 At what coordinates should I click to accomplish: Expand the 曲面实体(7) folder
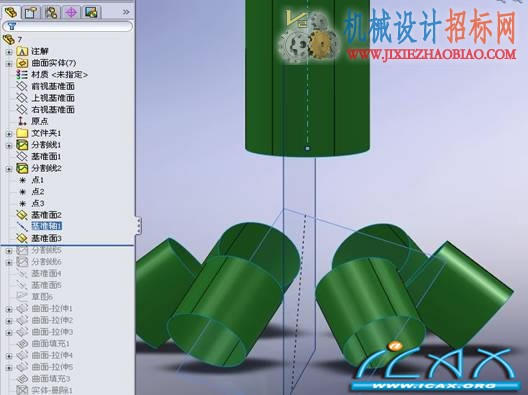click(x=9, y=63)
